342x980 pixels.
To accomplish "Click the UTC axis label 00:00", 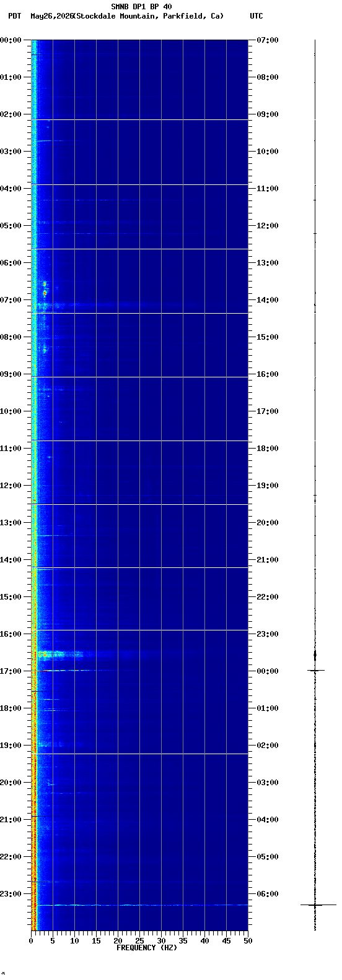I will (268, 671).
